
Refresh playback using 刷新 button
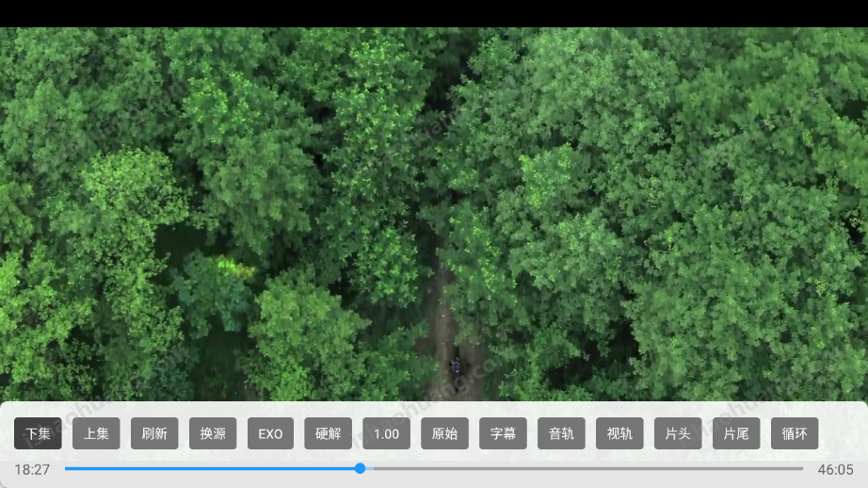click(x=154, y=433)
